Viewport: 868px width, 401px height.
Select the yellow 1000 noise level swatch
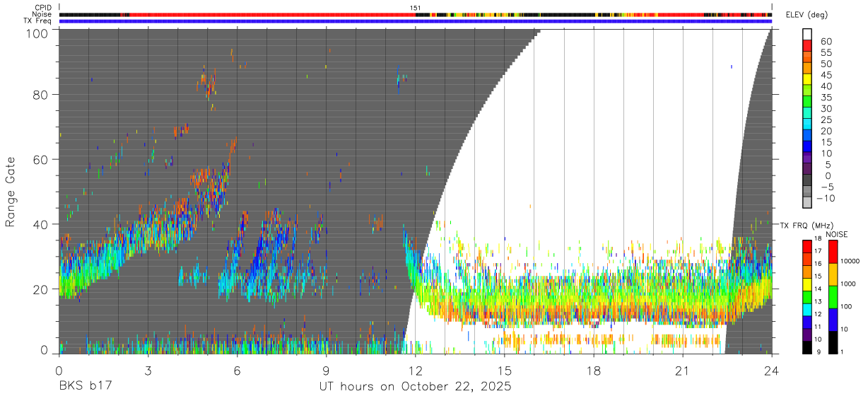coord(833,274)
